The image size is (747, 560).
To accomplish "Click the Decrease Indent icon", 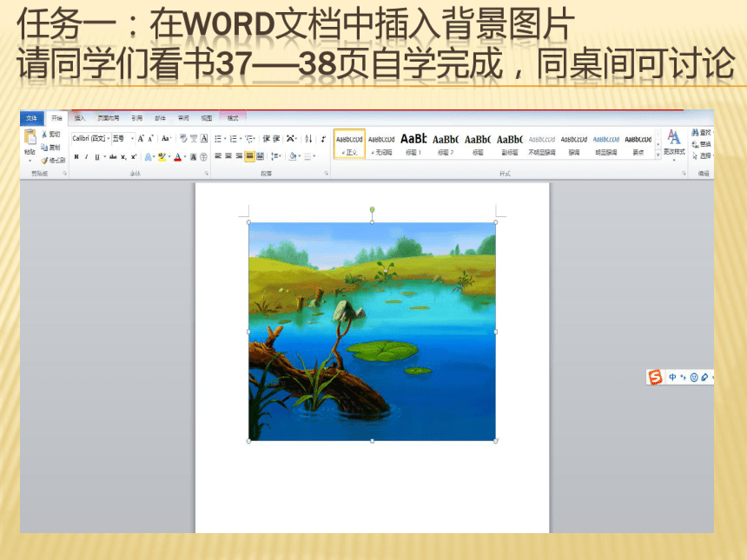I will (267, 139).
